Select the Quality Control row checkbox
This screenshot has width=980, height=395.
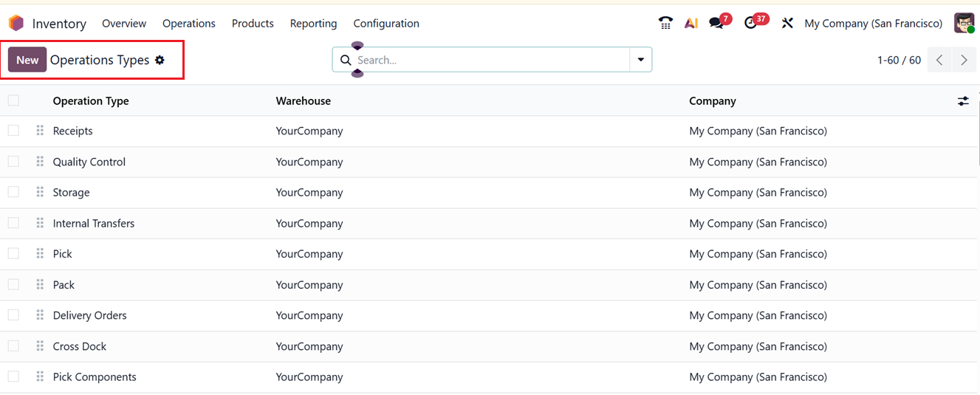click(13, 162)
